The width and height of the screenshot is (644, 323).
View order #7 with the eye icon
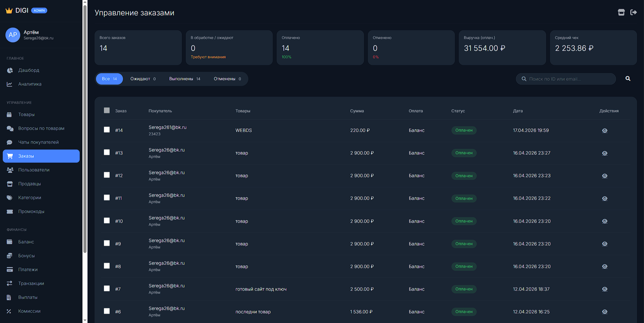pyautogui.click(x=605, y=289)
